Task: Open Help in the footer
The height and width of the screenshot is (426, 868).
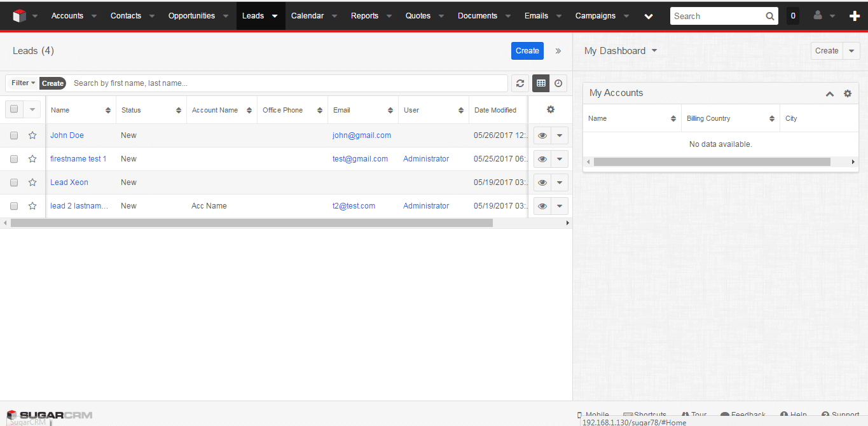Action: coord(794,415)
